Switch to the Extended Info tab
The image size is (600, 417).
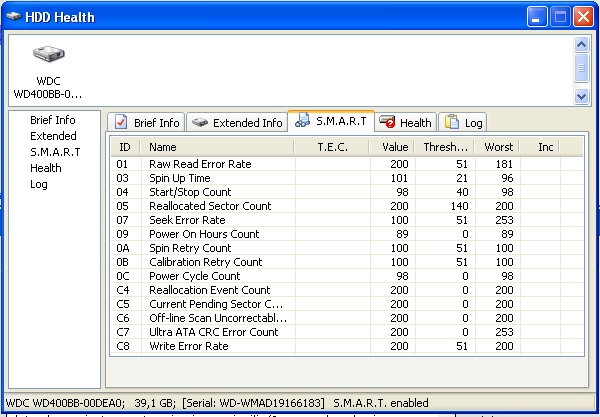pos(237,122)
